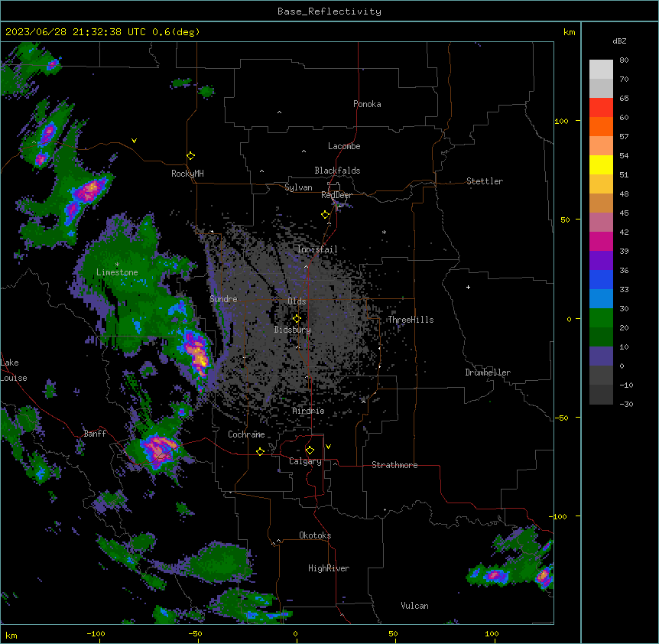Select the Lacombe label on map
659x644 pixels.
tap(344, 146)
